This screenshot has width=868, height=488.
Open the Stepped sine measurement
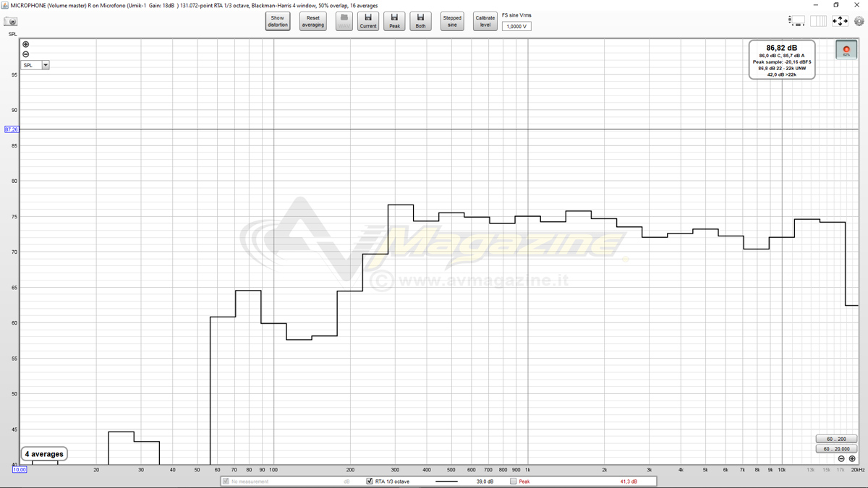coord(452,21)
